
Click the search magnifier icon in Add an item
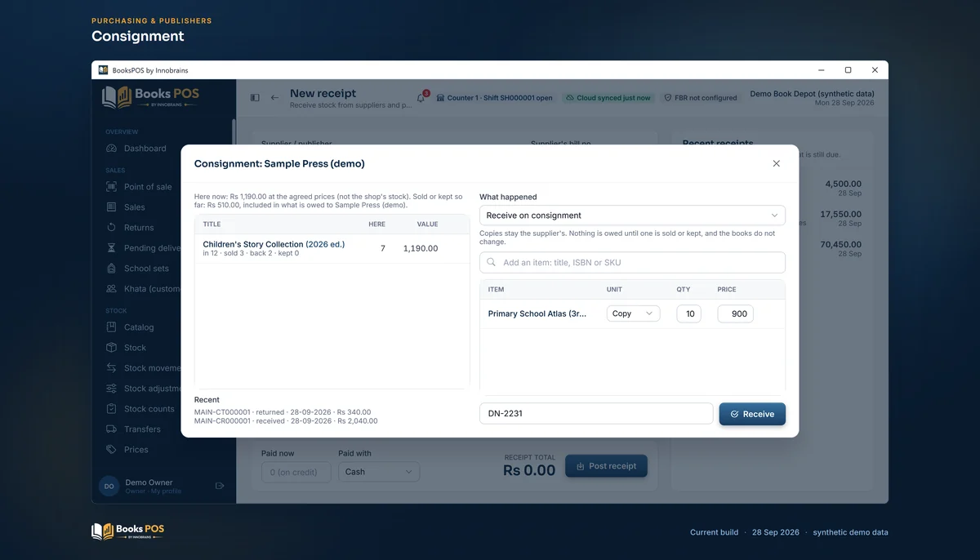pyautogui.click(x=492, y=263)
